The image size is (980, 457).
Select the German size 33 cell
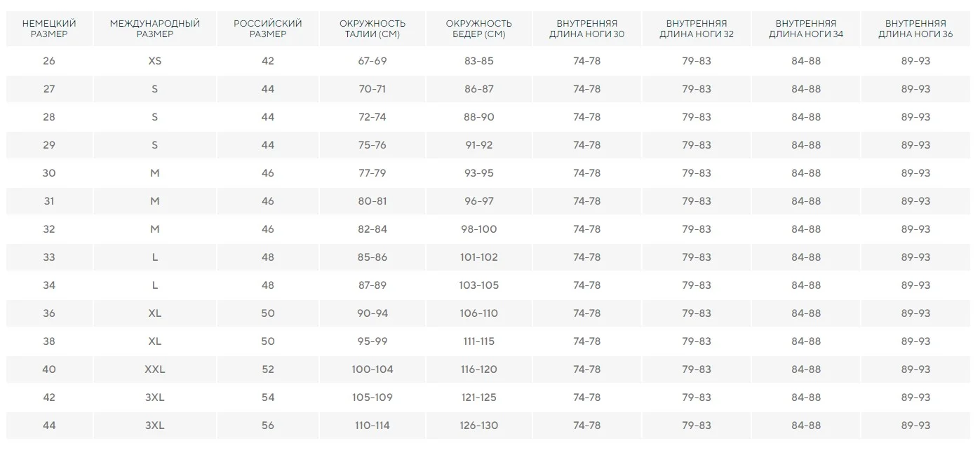click(49, 257)
